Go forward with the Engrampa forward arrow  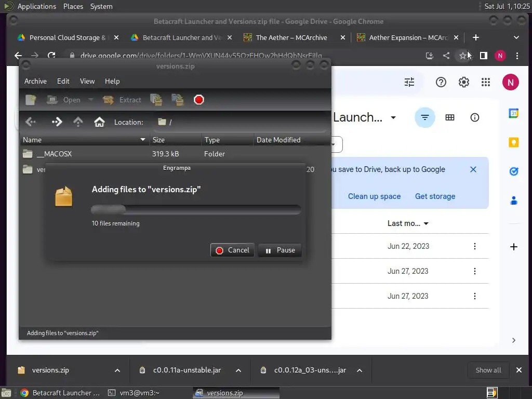click(x=57, y=122)
